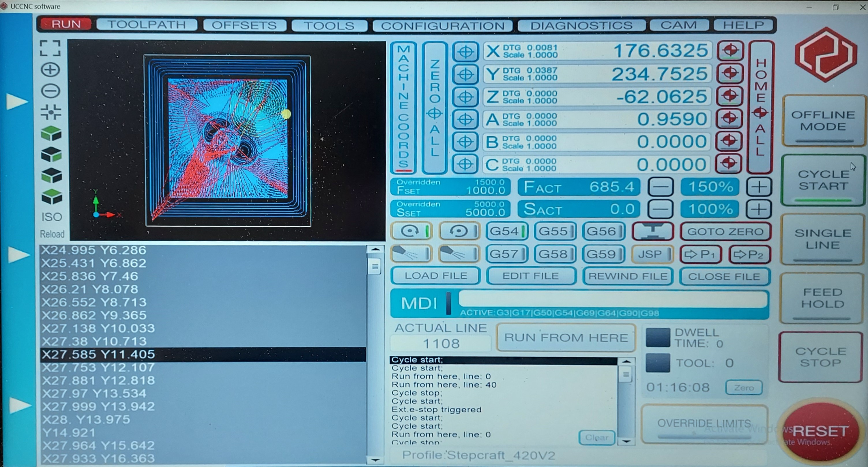Viewport: 868px width, 467px height.
Task: Open the HELP tab
Action: [x=743, y=25]
